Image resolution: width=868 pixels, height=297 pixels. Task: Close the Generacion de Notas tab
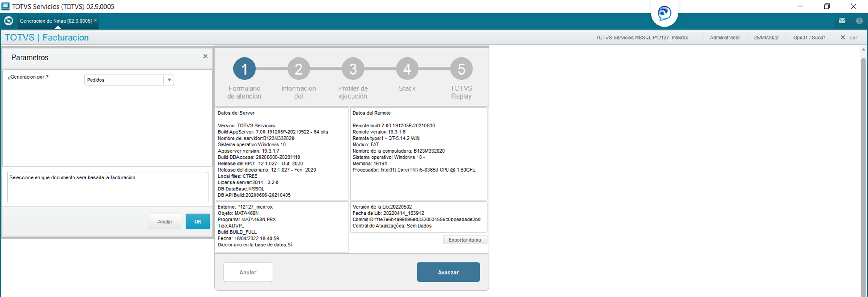coord(95,21)
